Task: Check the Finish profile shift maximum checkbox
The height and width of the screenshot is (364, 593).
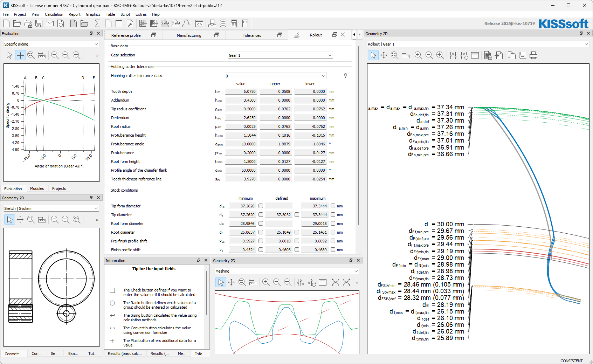Action: (333, 250)
